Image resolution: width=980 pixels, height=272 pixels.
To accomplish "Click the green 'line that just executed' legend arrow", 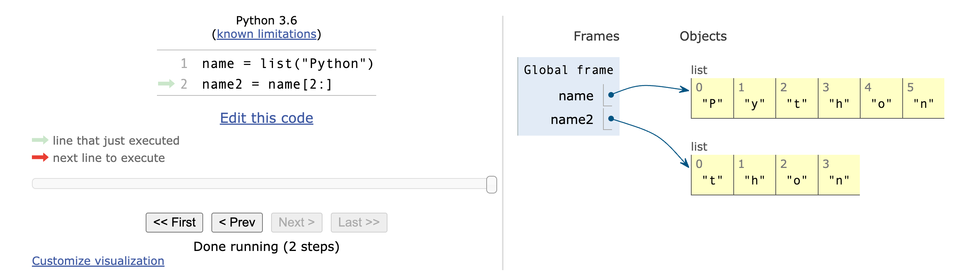I will (40, 140).
